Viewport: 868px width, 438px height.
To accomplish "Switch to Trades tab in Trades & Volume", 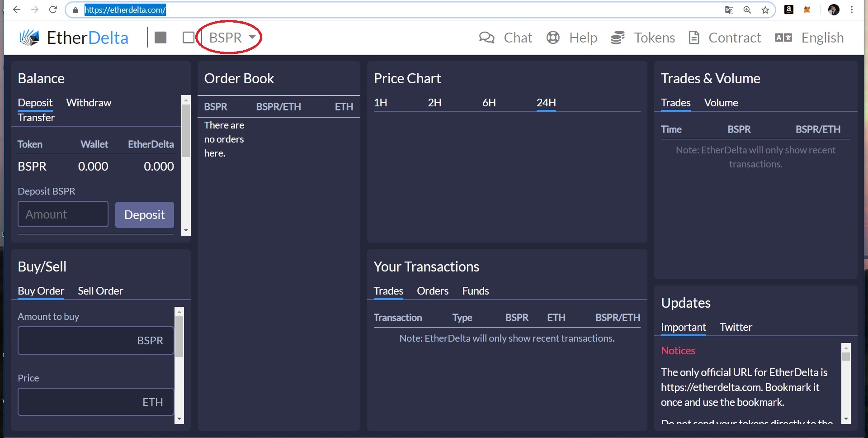I will 676,103.
